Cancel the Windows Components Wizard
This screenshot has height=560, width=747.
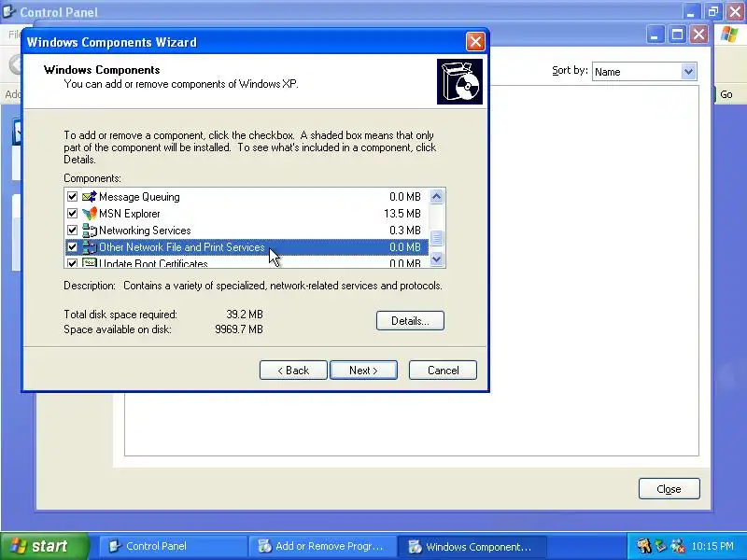[x=443, y=371]
